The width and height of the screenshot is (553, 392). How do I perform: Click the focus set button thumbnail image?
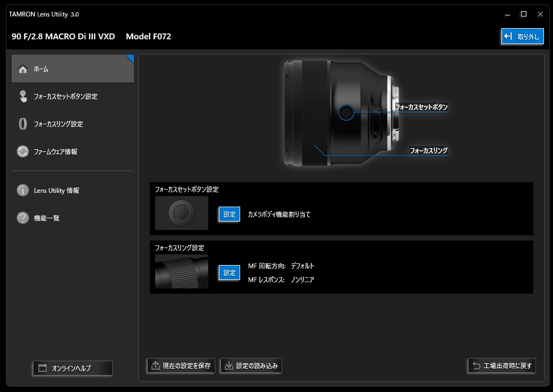[x=182, y=213]
